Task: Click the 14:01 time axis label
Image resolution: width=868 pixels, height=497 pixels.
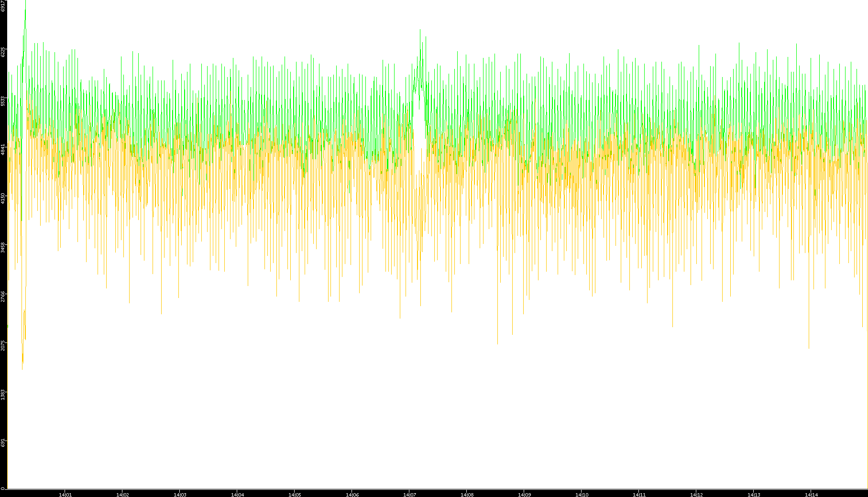Action: pyautogui.click(x=65, y=495)
